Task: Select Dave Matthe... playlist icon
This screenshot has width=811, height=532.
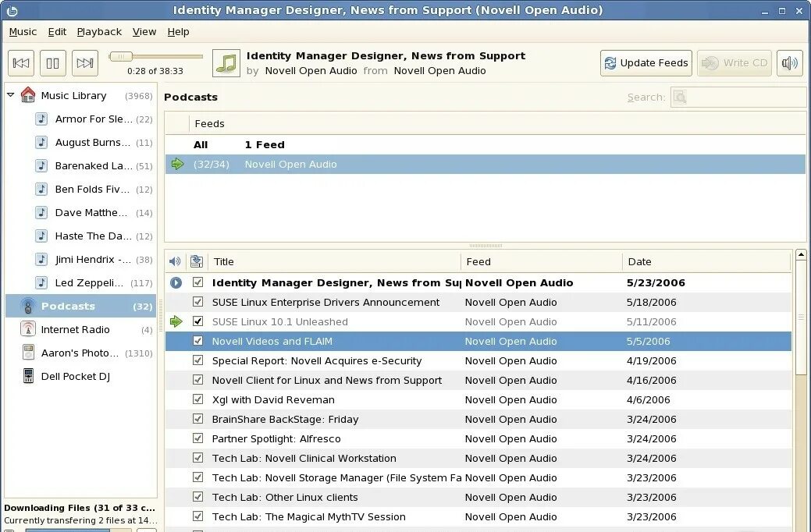Action: (x=41, y=212)
